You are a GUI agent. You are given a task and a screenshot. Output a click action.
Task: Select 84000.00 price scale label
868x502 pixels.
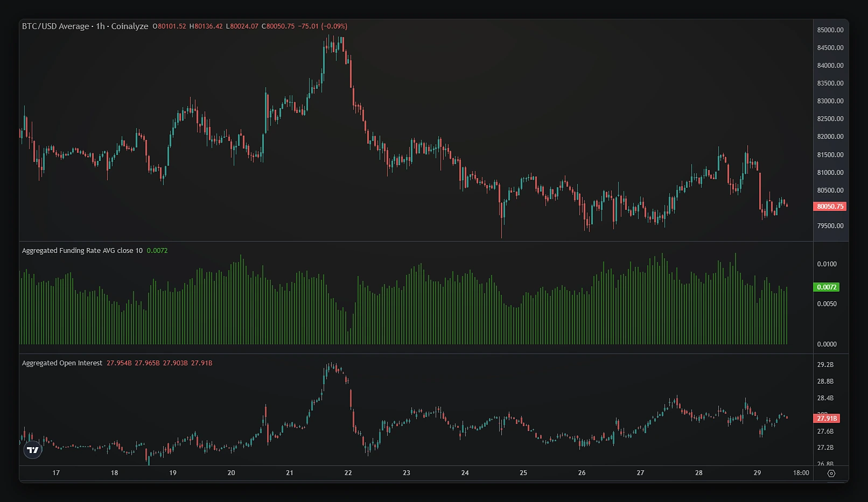pos(830,66)
